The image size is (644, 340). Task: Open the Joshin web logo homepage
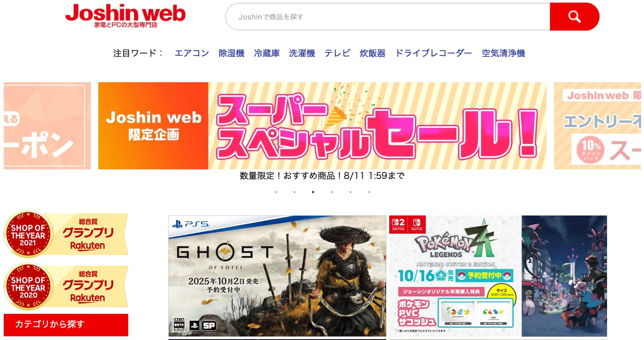125,16
